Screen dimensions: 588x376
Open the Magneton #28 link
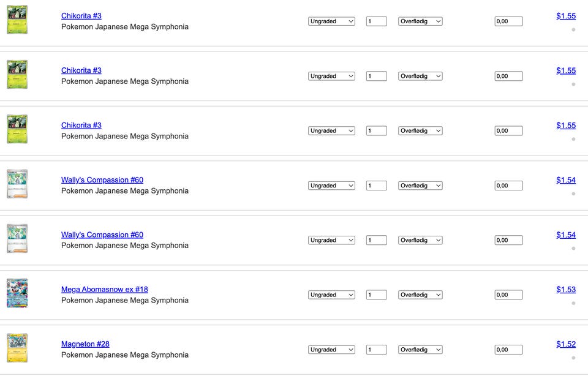pos(86,344)
